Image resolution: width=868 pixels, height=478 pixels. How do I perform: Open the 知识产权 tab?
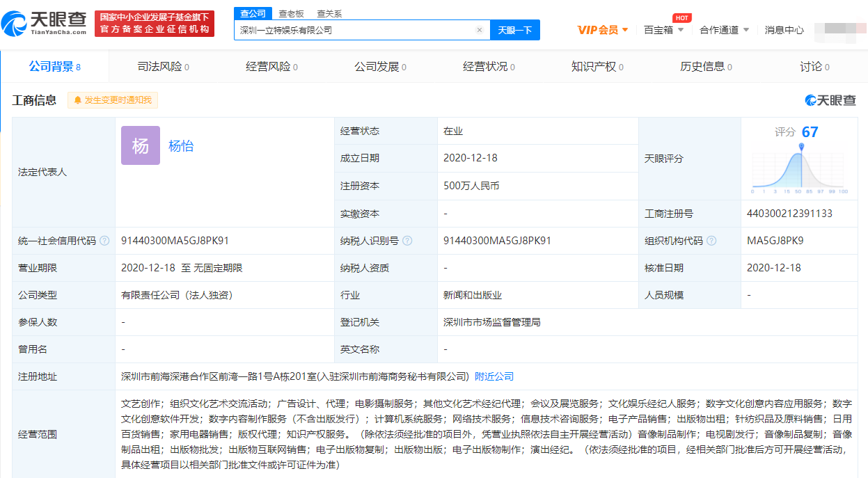click(x=597, y=67)
